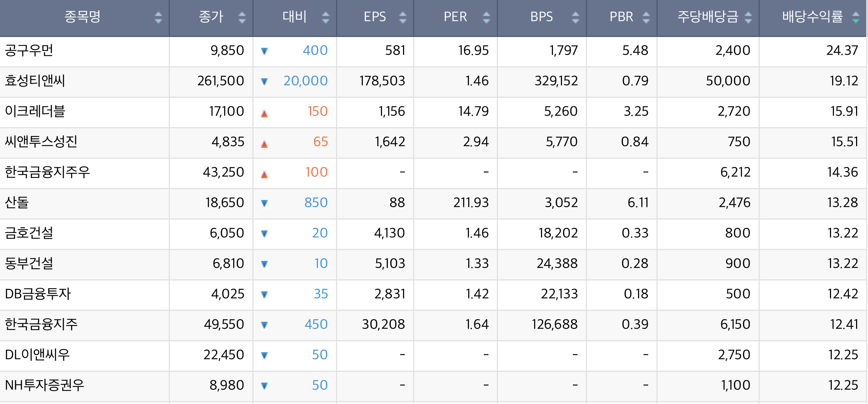Select stock name NH투자증권우
Screen dimensions: 868x404
pyautogui.click(x=45, y=385)
